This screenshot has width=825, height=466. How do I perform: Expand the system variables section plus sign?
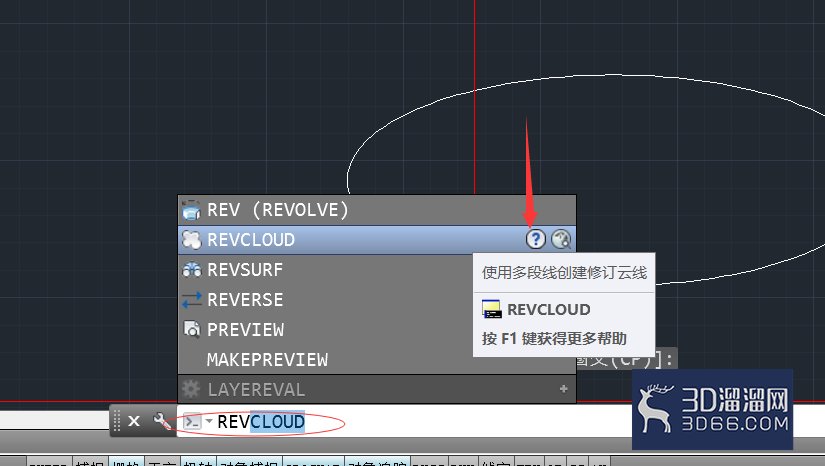(564, 389)
